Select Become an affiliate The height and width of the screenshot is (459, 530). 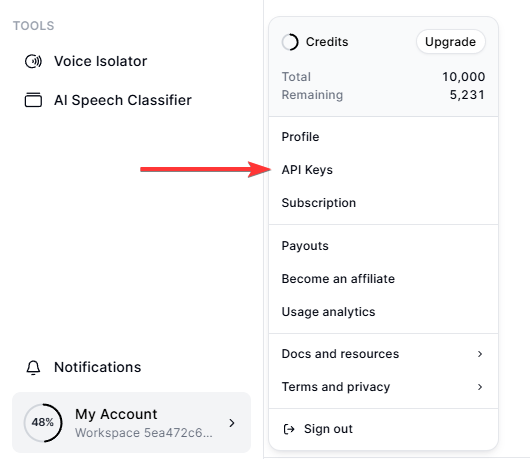[x=383, y=279]
